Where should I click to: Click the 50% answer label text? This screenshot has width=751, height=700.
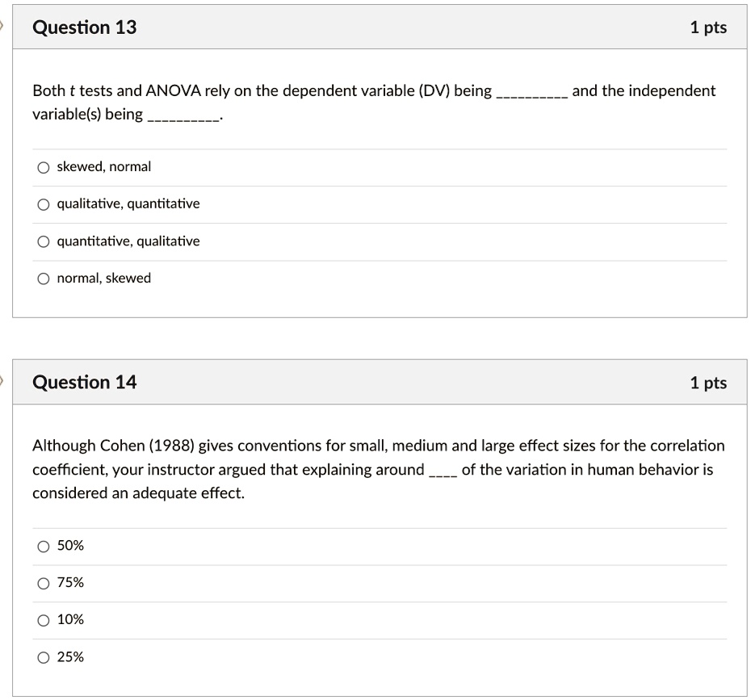tap(70, 545)
